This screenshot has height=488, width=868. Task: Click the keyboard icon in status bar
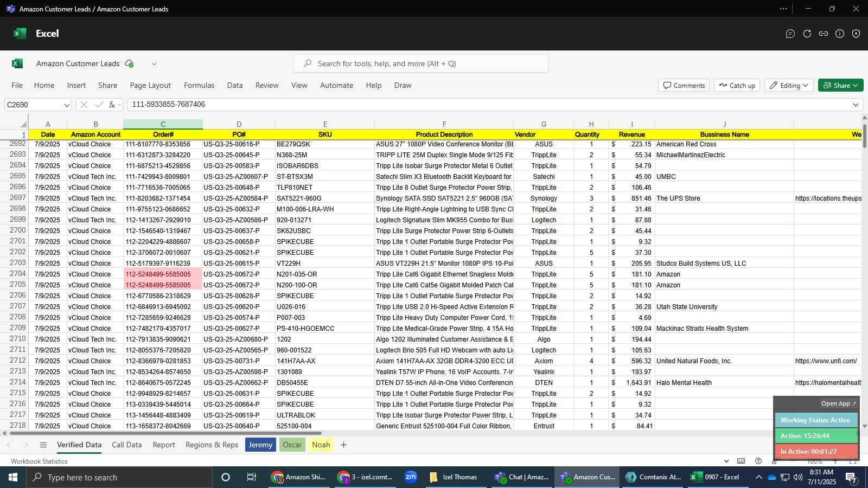(741, 461)
